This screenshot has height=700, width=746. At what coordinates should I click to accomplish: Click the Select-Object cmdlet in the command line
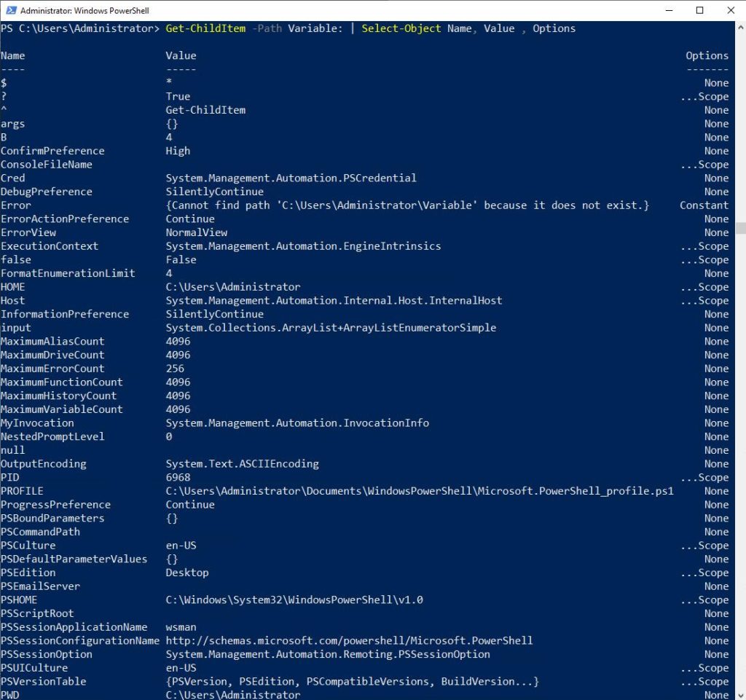pyautogui.click(x=401, y=28)
